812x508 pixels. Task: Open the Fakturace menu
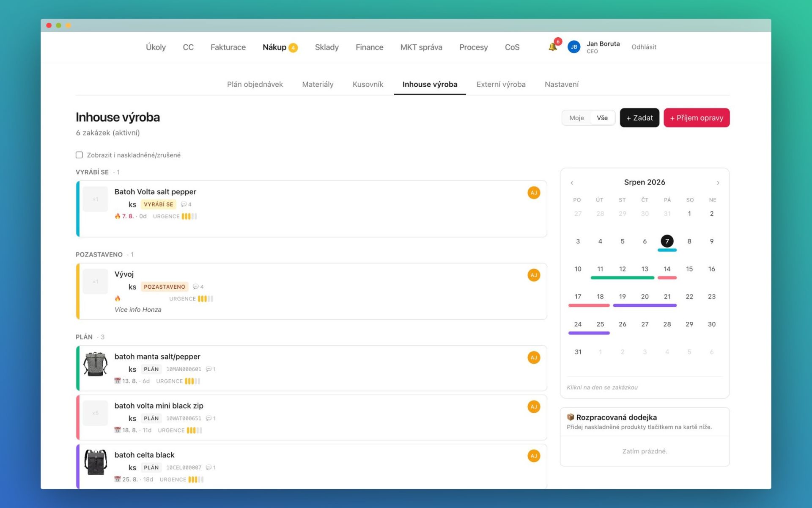click(228, 47)
